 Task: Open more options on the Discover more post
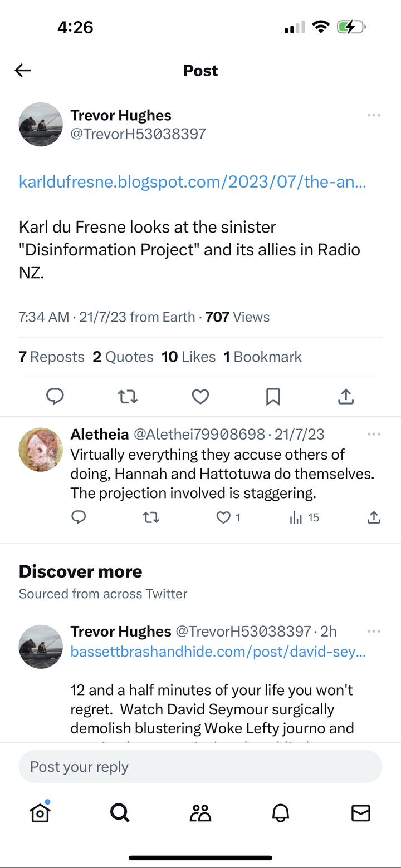374,631
